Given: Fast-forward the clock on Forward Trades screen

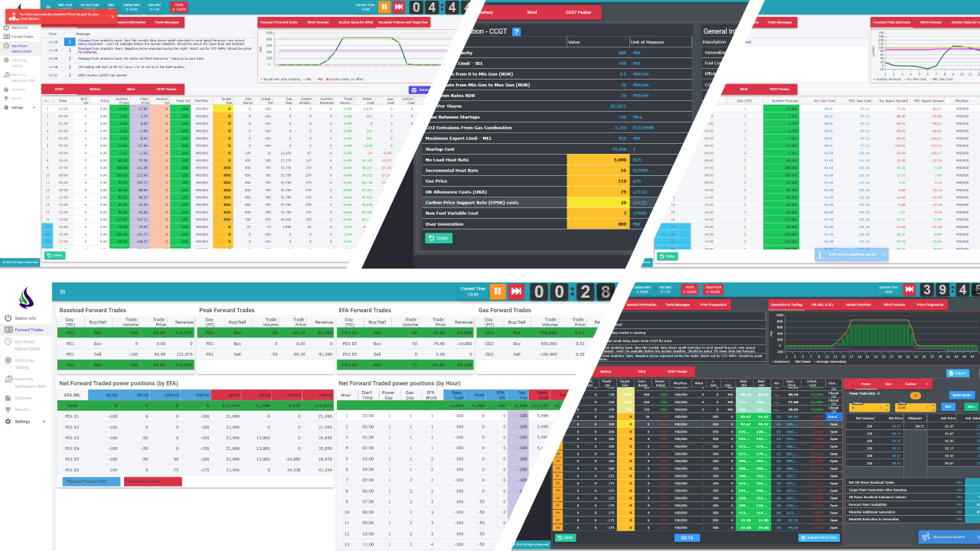Looking at the screenshot, I should [517, 291].
